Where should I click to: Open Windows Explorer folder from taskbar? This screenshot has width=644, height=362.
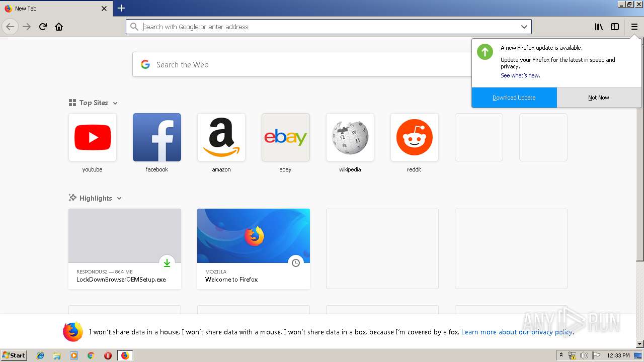[x=57, y=355]
